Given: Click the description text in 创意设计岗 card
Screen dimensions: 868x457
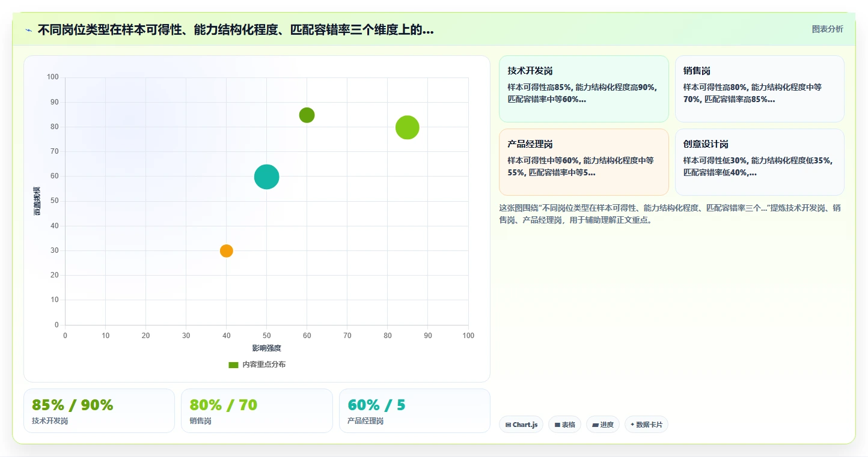Looking at the screenshot, I should pyautogui.click(x=757, y=166).
